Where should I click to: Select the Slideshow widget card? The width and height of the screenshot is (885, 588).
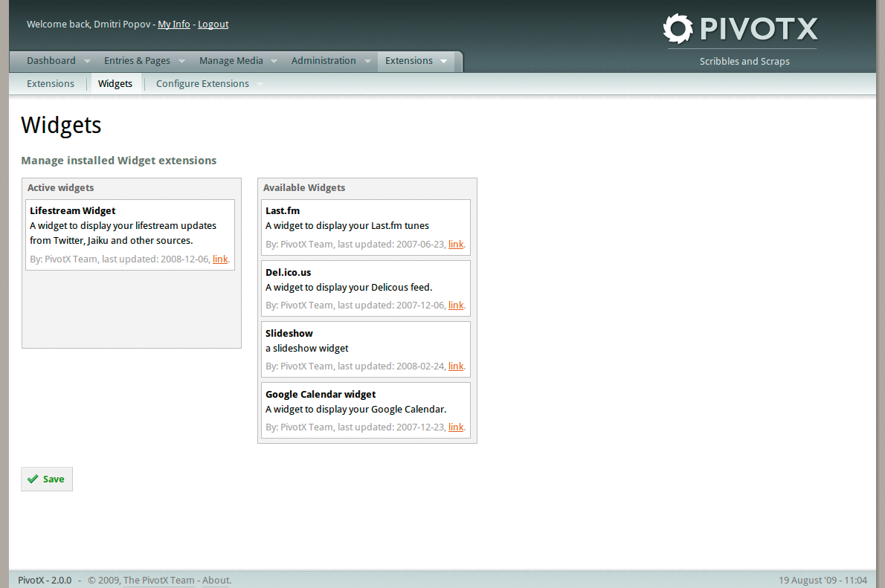[366, 349]
